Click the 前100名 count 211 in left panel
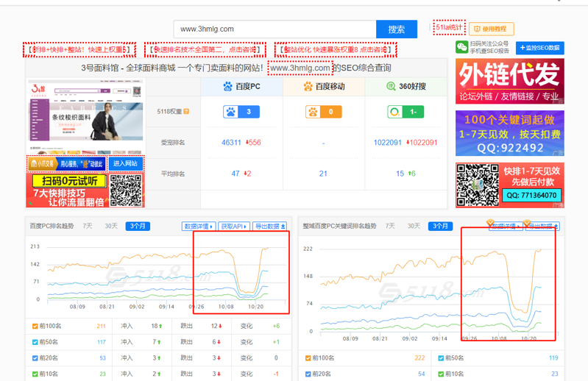The width and height of the screenshot is (588, 381). (101, 327)
